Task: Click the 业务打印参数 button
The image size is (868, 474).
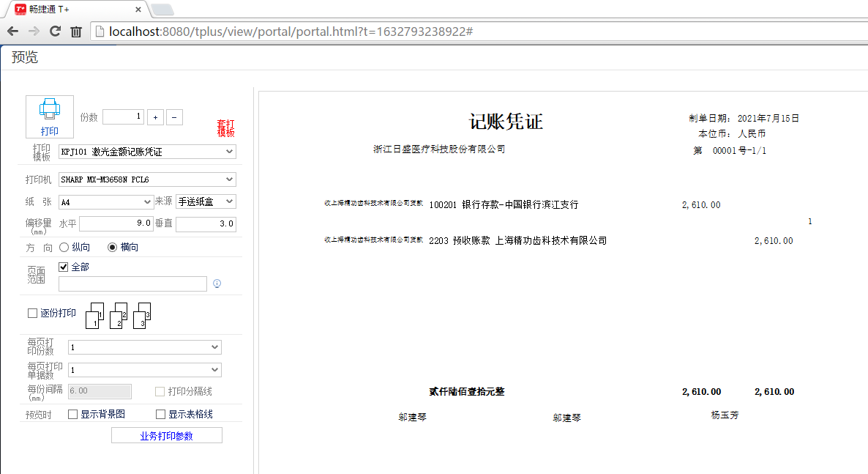Action: [167, 436]
